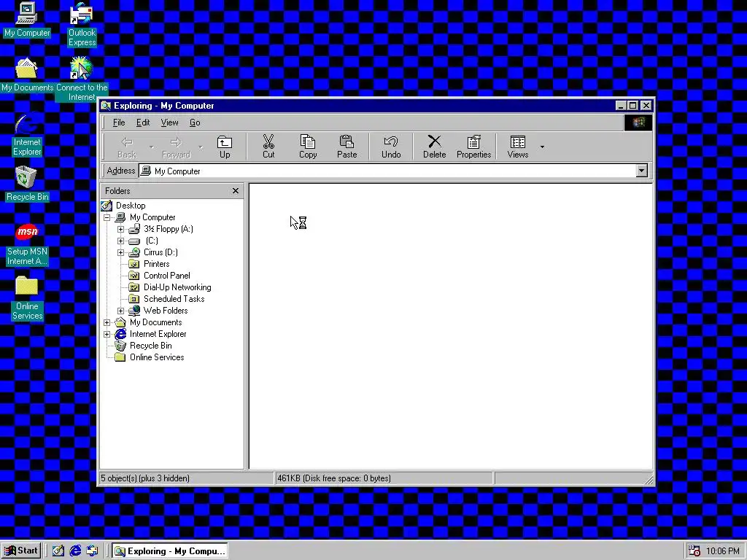Click the grayed Back arrow button
Viewport: 747px width, 560px height.
pos(127,147)
